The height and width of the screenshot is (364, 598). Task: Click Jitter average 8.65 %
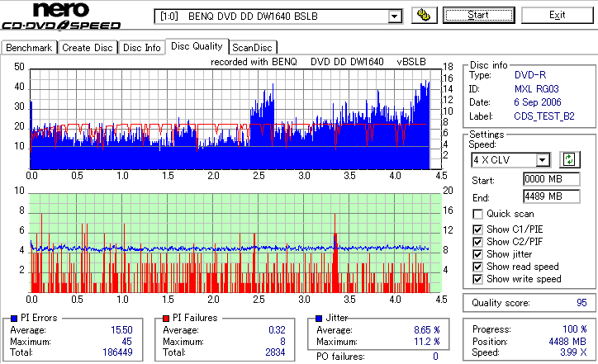(427, 329)
